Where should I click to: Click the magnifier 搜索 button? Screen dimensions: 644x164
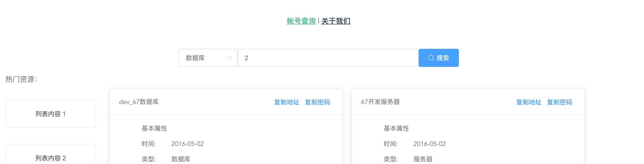coord(439,58)
